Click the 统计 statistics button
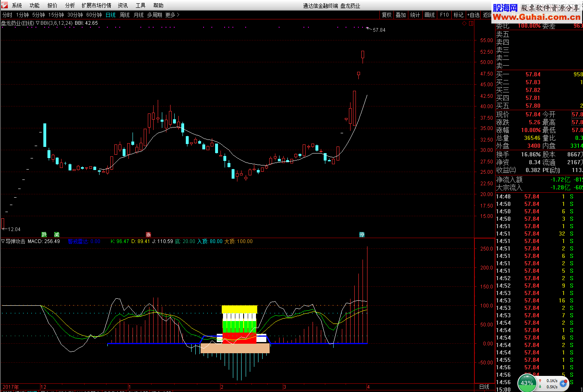 pos(415,15)
